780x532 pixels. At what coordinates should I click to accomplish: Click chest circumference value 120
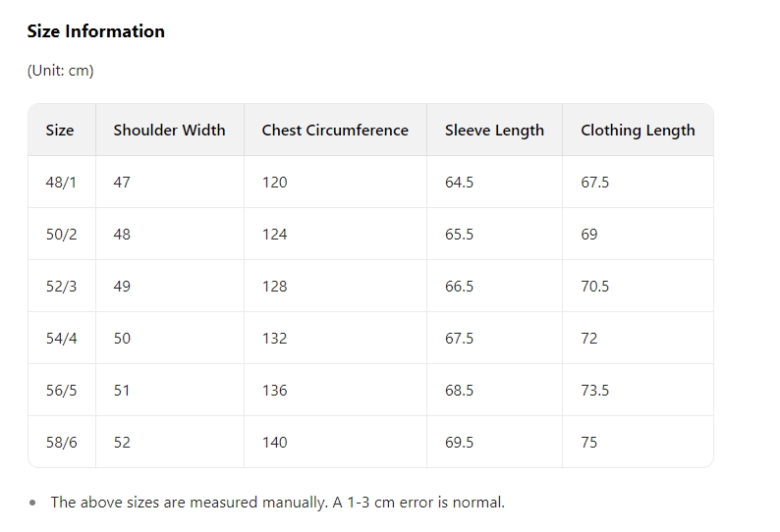click(274, 182)
